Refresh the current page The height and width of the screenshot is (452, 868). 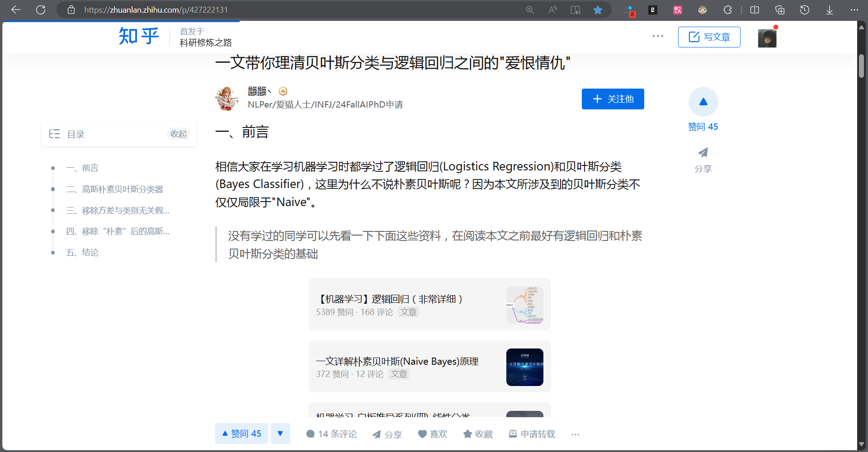tap(41, 9)
